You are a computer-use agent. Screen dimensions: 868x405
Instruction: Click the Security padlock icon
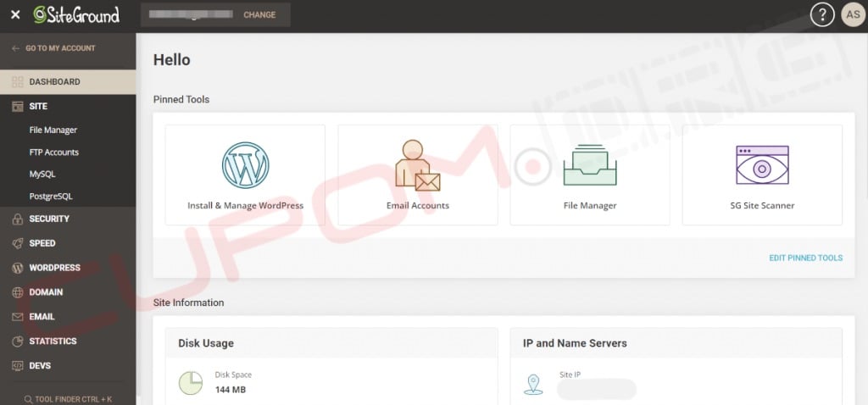tap(18, 219)
